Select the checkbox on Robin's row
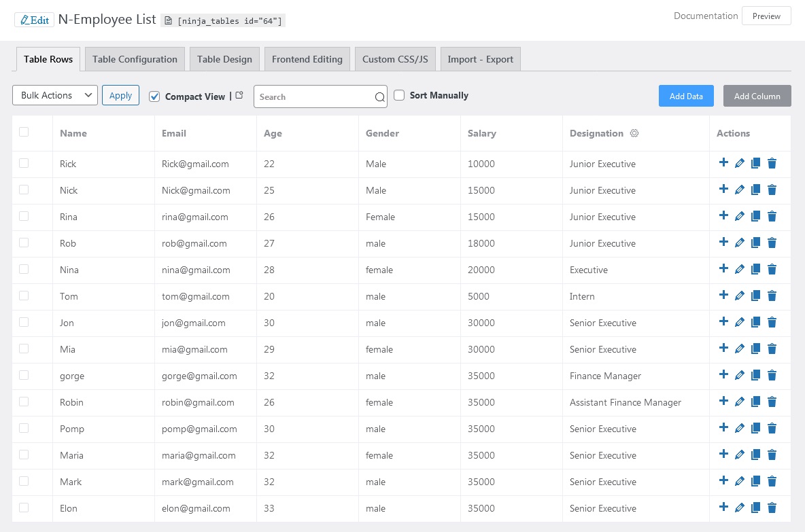Screen dimensions: 805x532 [24, 402]
